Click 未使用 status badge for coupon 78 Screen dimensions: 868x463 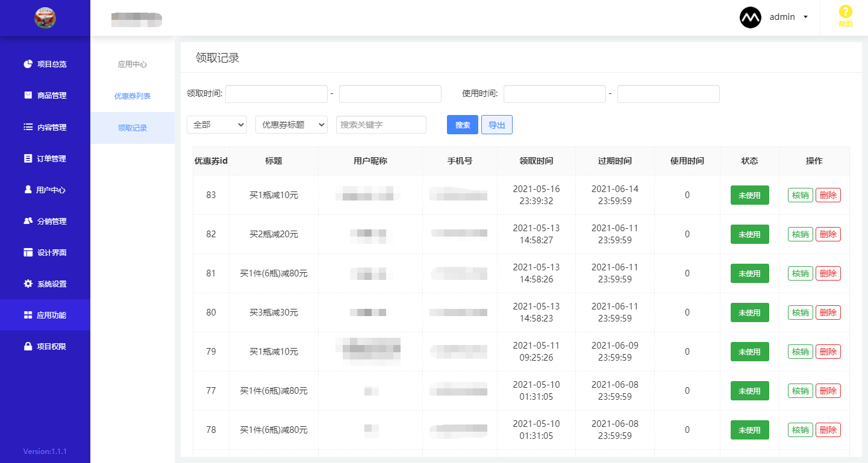(x=750, y=430)
